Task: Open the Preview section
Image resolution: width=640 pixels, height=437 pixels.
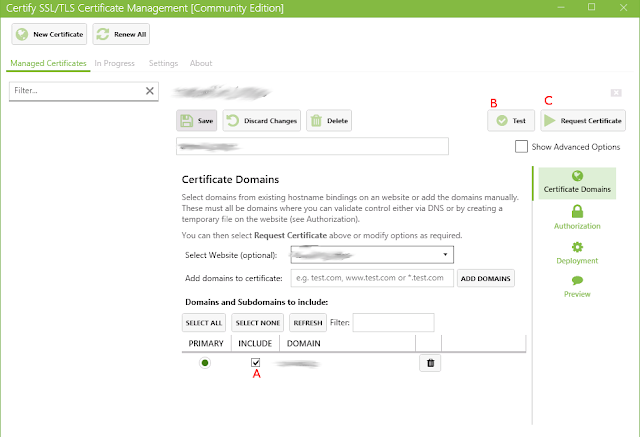Action: pos(577,286)
